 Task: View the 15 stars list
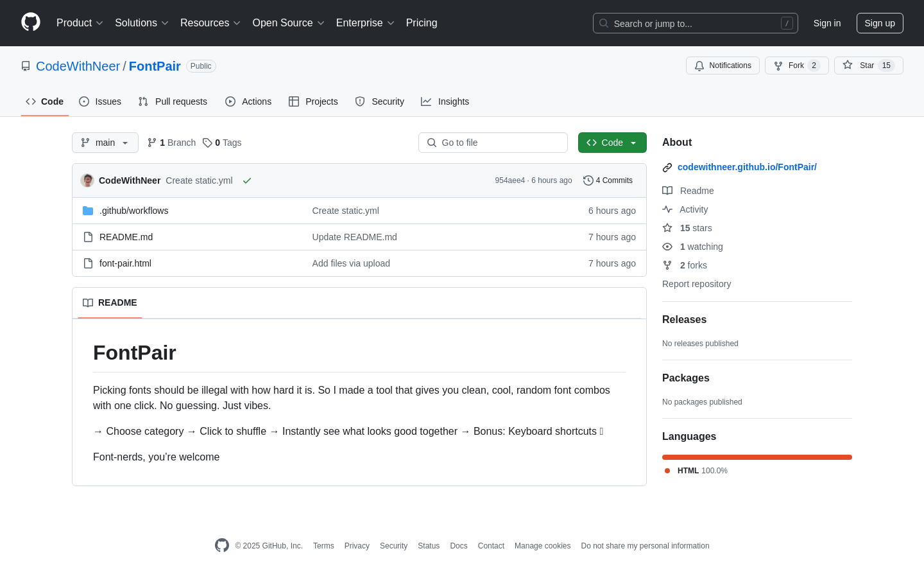[687, 228]
